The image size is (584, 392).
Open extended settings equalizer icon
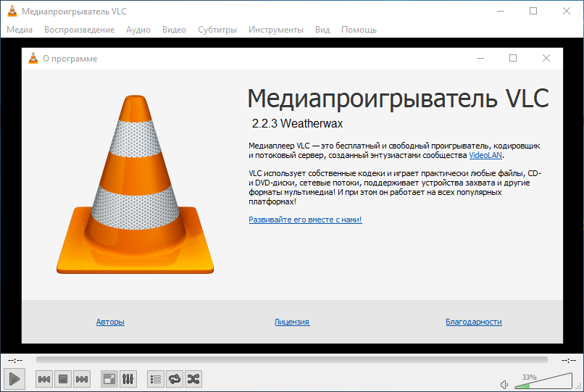pyautogui.click(x=128, y=380)
